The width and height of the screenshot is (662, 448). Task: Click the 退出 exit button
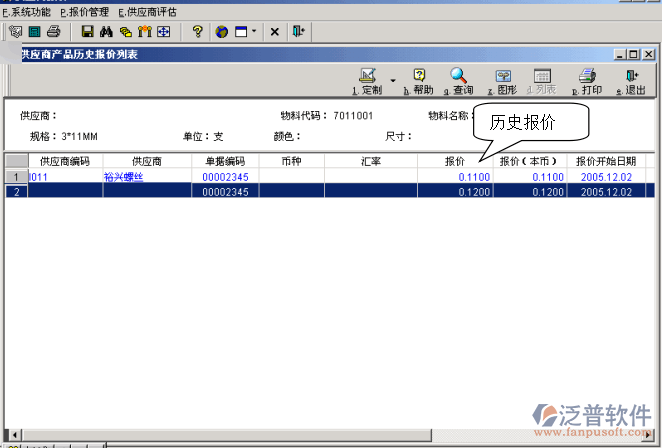click(x=631, y=81)
